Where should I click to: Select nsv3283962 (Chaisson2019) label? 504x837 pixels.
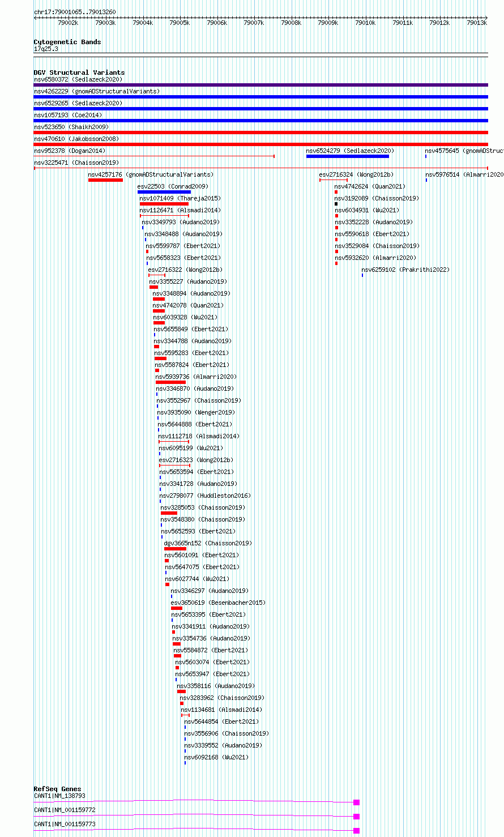(222, 698)
